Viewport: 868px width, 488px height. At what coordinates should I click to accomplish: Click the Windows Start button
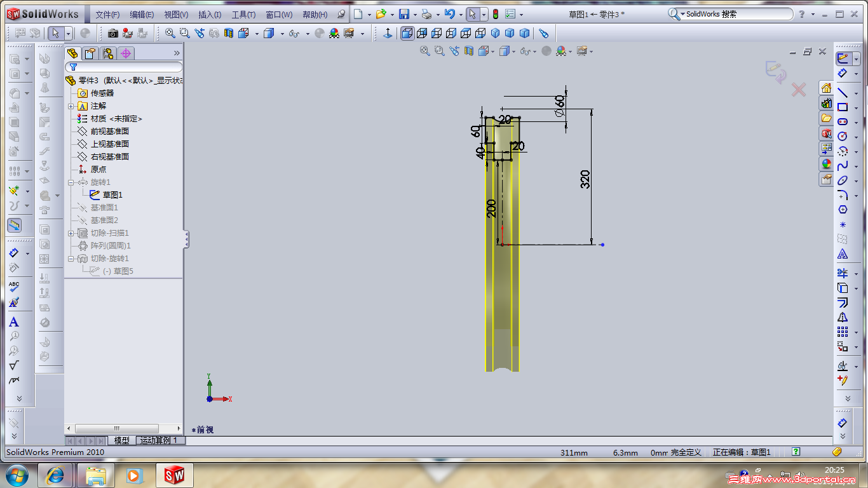pos(17,475)
